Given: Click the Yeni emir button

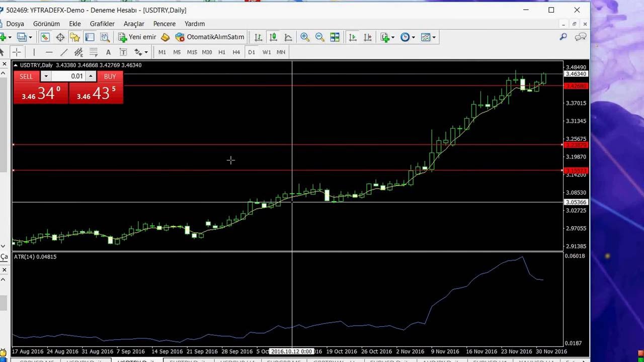Looking at the screenshot, I should (x=137, y=37).
